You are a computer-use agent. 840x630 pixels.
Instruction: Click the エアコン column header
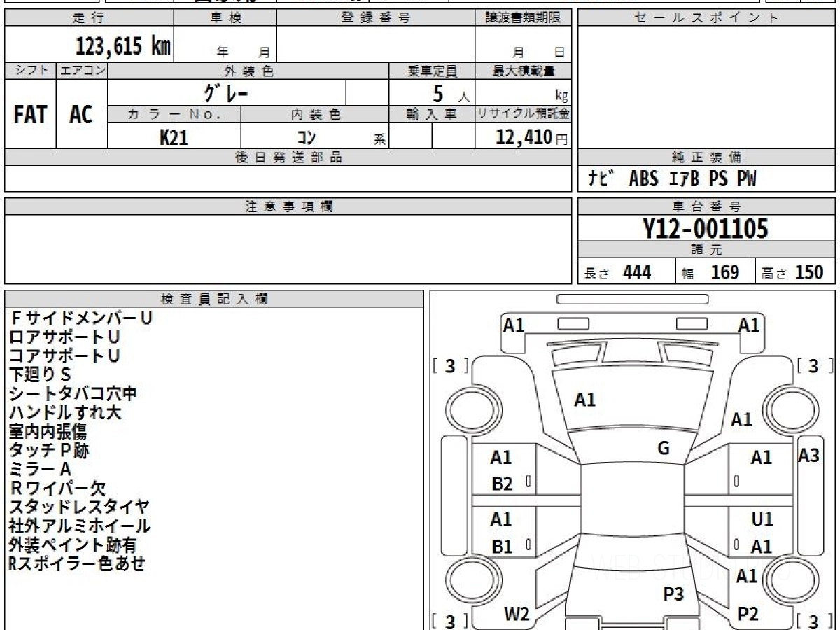pyautogui.click(x=82, y=71)
